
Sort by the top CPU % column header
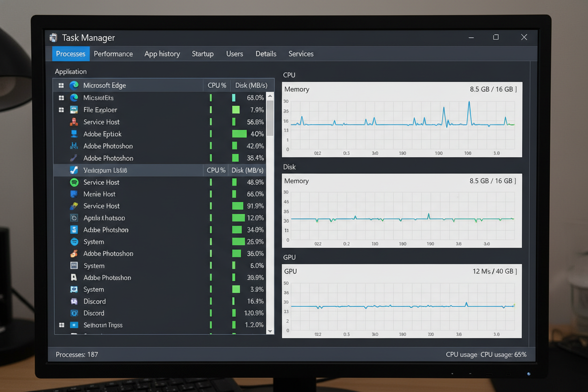[x=217, y=85]
